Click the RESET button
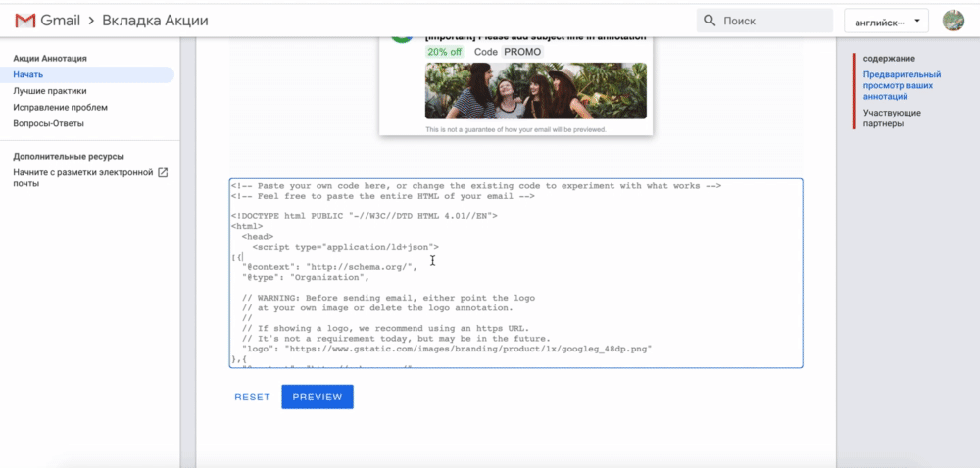The image size is (980, 468). (x=252, y=397)
